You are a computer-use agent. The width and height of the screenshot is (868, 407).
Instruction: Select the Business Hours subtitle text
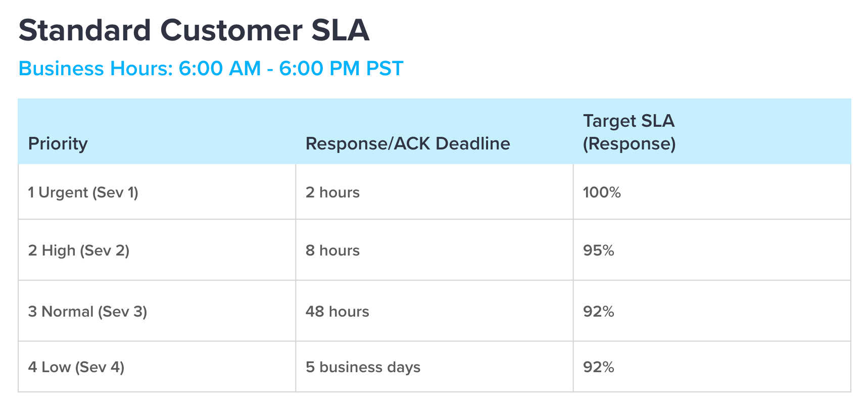[211, 69]
